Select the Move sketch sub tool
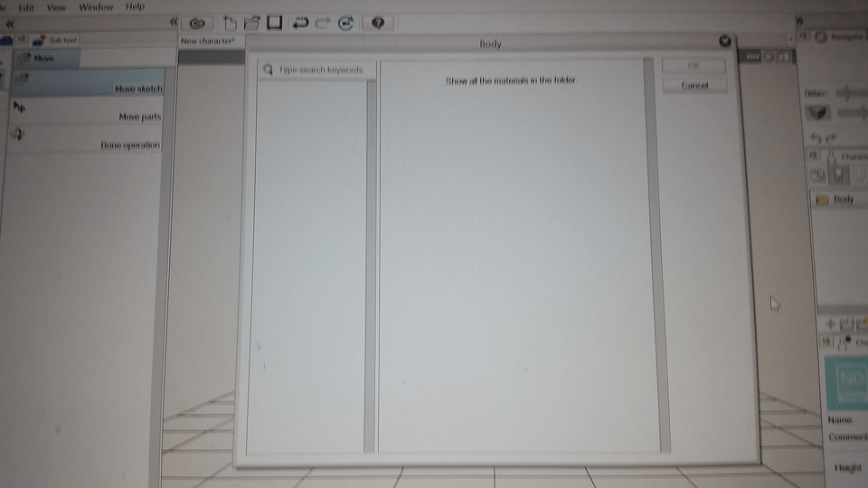Viewport: 868px width, 488px height. pyautogui.click(x=88, y=82)
